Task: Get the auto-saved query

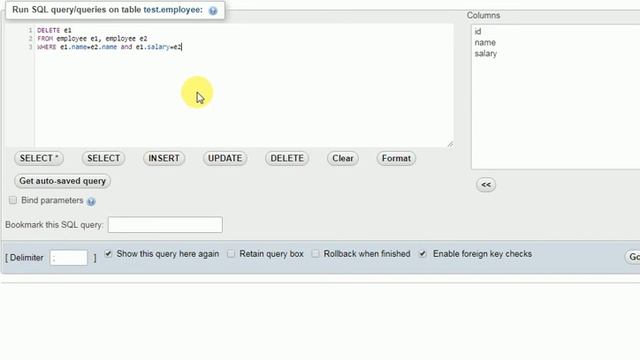Action: pyautogui.click(x=62, y=181)
